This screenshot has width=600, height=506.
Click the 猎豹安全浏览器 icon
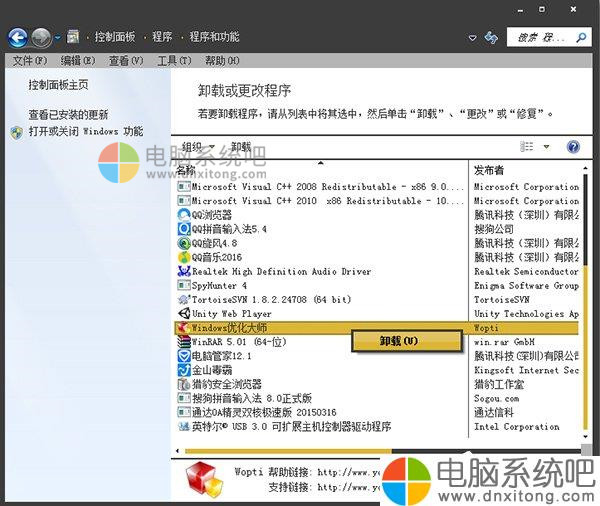184,384
